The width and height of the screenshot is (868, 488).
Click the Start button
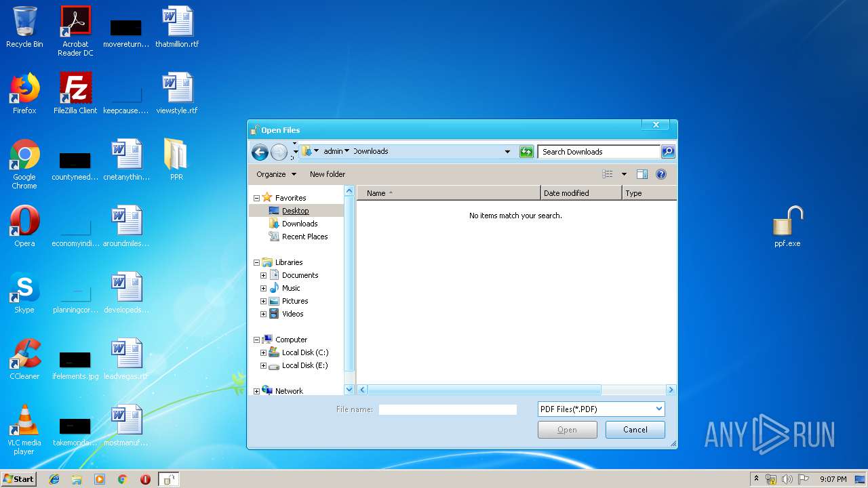[x=19, y=479]
